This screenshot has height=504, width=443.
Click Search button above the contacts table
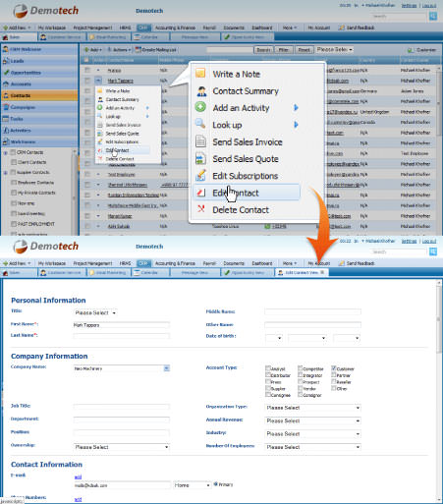coord(263,50)
